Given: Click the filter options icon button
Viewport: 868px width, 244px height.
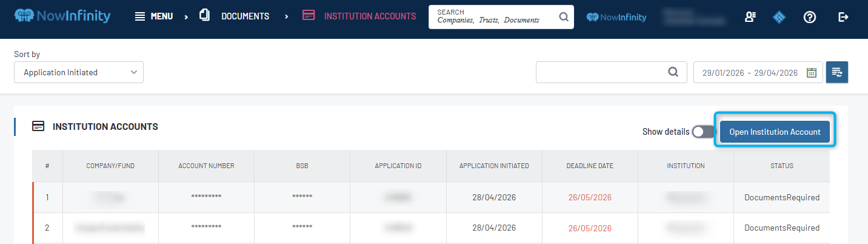Looking at the screenshot, I should (x=836, y=72).
